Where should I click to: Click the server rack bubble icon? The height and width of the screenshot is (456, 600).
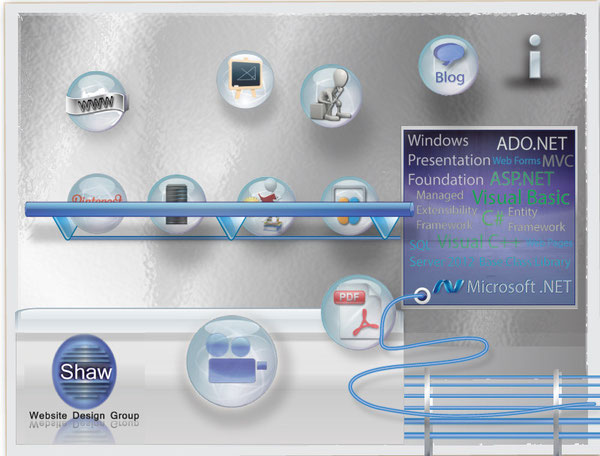pyautogui.click(x=177, y=205)
